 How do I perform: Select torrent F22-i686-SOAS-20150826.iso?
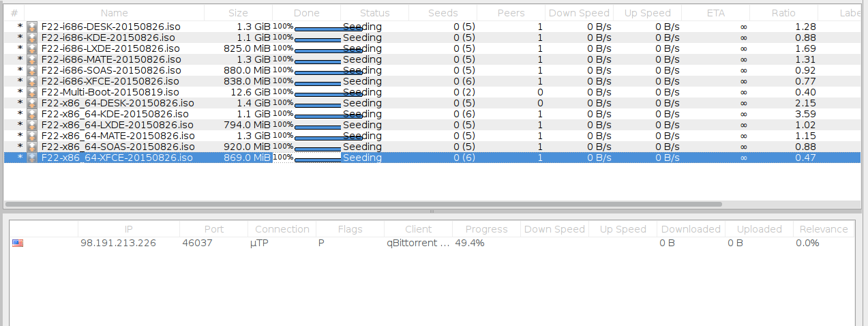click(x=432, y=70)
